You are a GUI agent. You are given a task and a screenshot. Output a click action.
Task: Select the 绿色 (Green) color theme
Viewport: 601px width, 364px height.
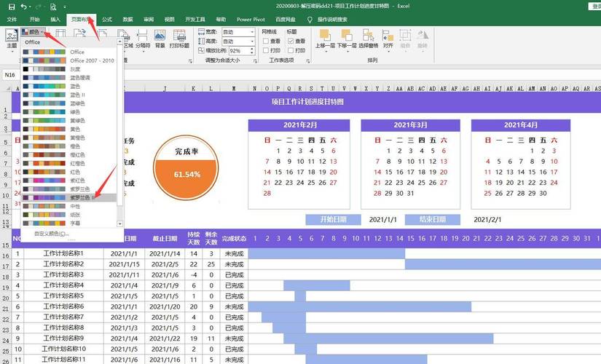(69, 112)
